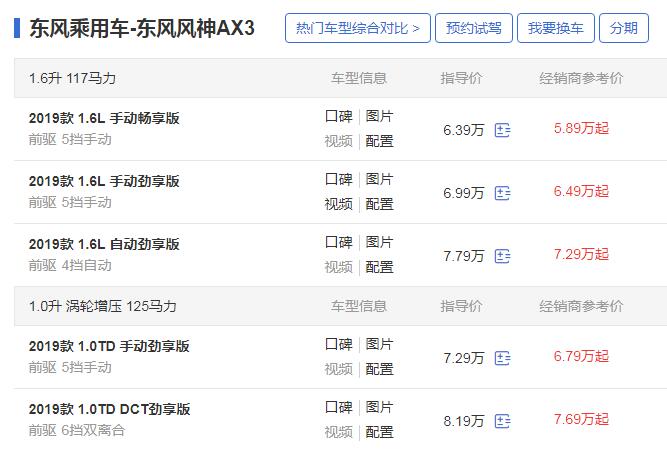Click guide price 8.19万 text
Image resolution: width=667 pixels, height=461 pixels.
pyautogui.click(x=464, y=421)
